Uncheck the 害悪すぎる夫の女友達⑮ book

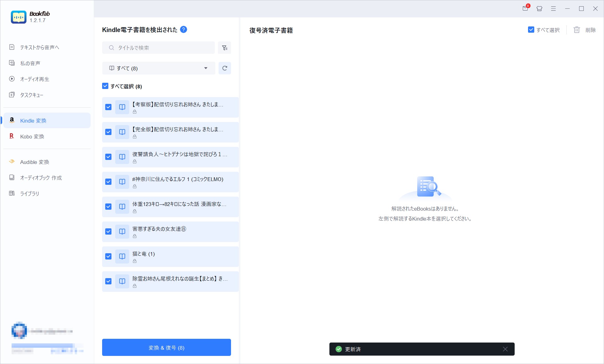108,231
